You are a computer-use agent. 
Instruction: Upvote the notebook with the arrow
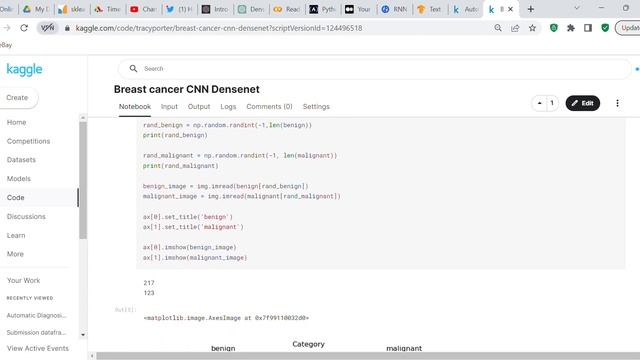pos(540,103)
